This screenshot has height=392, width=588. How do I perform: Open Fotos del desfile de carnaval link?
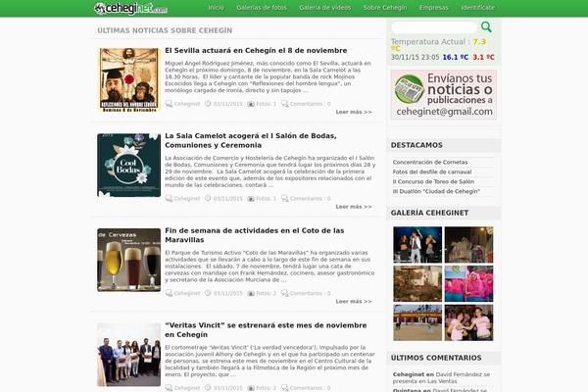tap(432, 171)
